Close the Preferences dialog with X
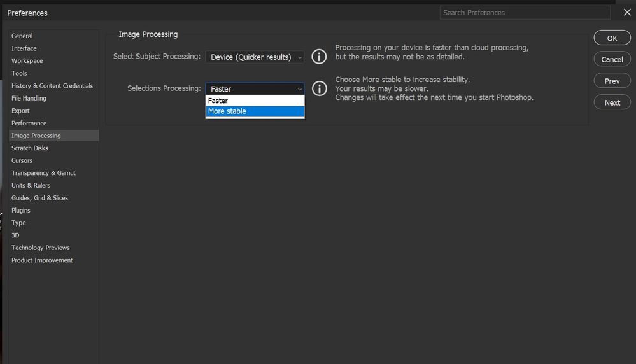The height and width of the screenshot is (364, 636). pyautogui.click(x=626, y=13)
